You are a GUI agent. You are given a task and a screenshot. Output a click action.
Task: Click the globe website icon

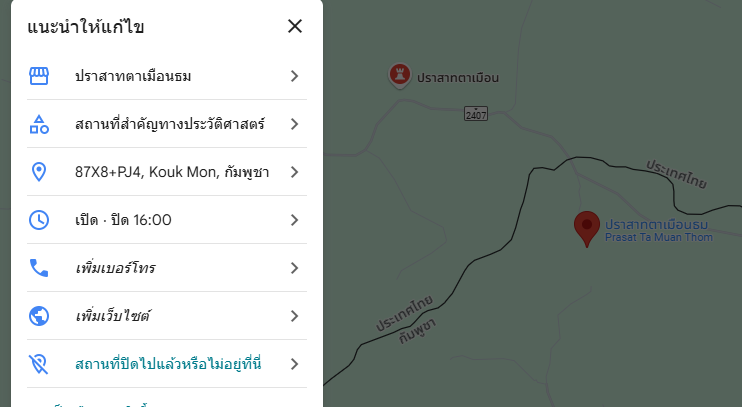click(x=39, y=316)
